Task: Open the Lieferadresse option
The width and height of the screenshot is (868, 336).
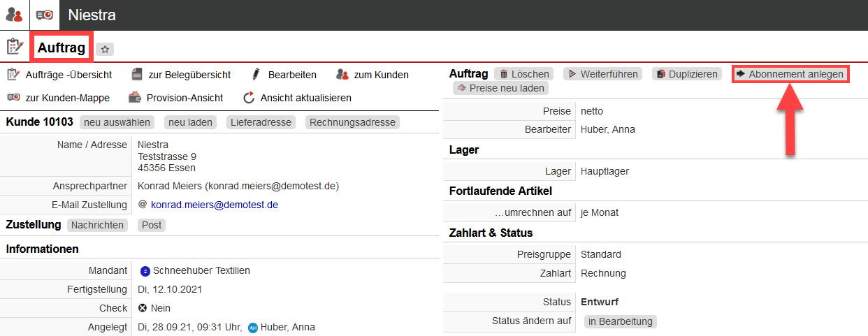Action: tap(261, 122)
